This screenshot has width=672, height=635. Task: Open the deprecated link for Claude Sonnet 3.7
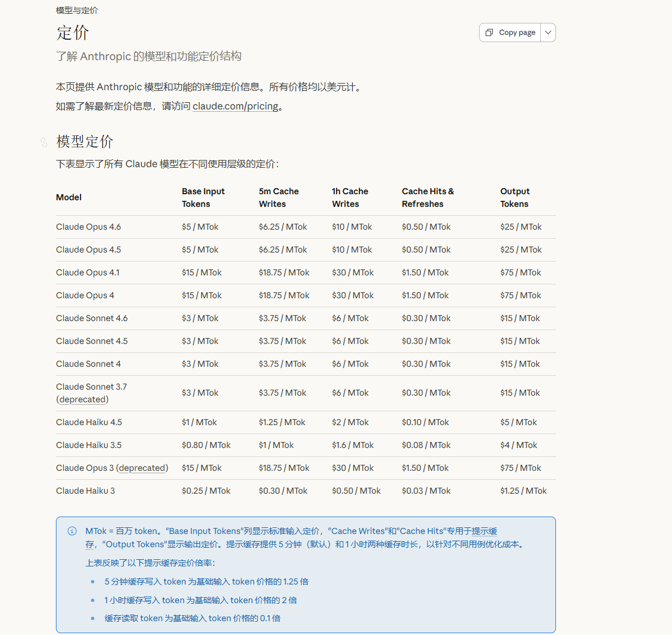tap(82, 399)
